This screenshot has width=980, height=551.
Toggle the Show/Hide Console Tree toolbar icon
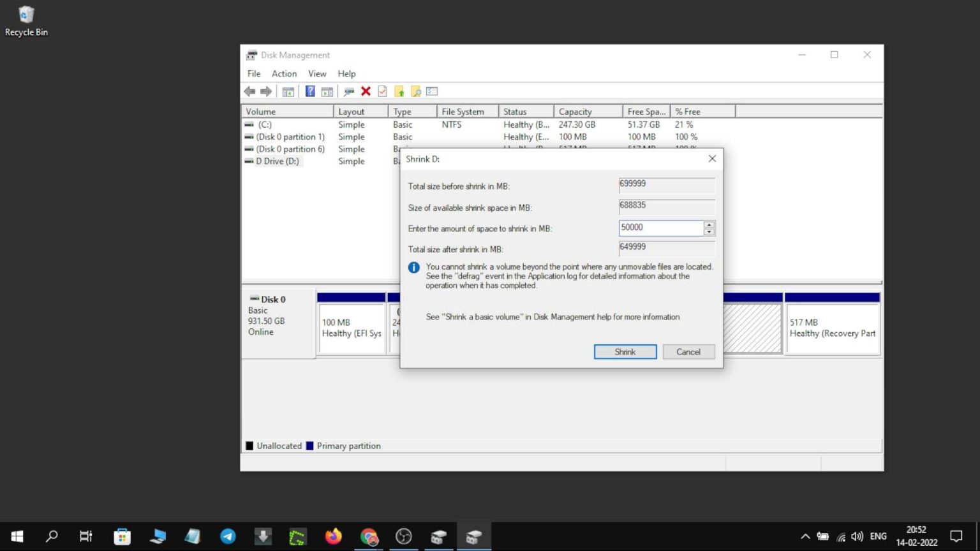click(288, 91)
